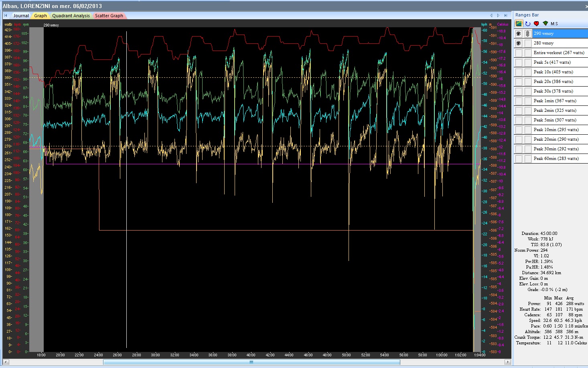The image size is (588, 368).
Task: Click the horizontal scrollbar left arrow
Action: pos(5,362)
